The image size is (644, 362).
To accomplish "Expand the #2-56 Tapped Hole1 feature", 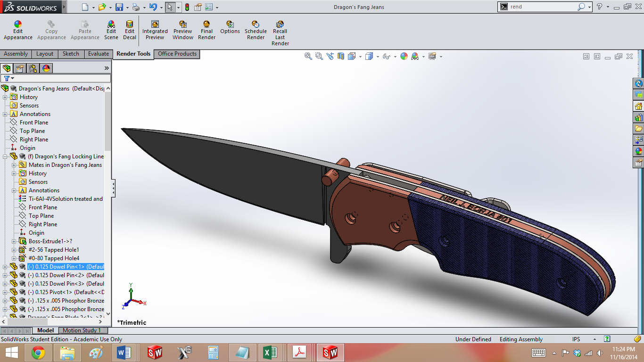I will click(x=14, y=250).
